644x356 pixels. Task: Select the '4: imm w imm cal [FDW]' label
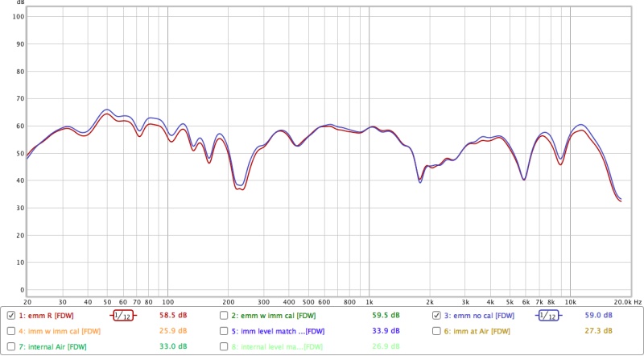point(60,331)
